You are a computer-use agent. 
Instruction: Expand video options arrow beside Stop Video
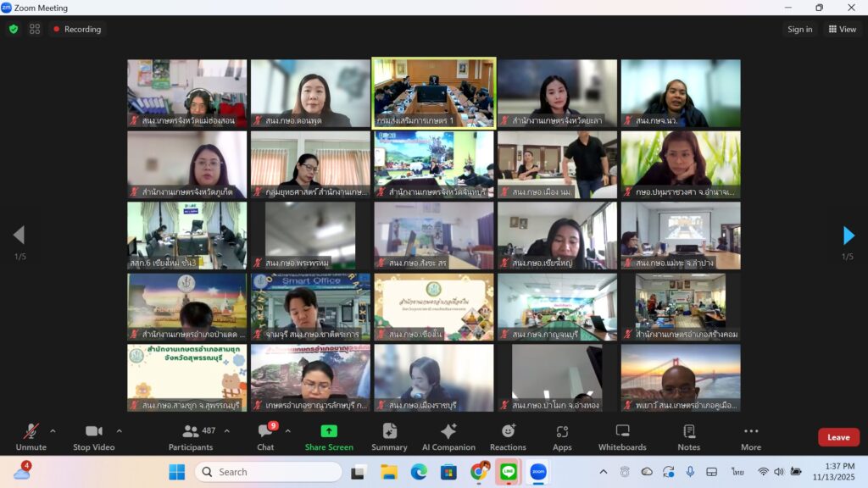click(119, 431)
